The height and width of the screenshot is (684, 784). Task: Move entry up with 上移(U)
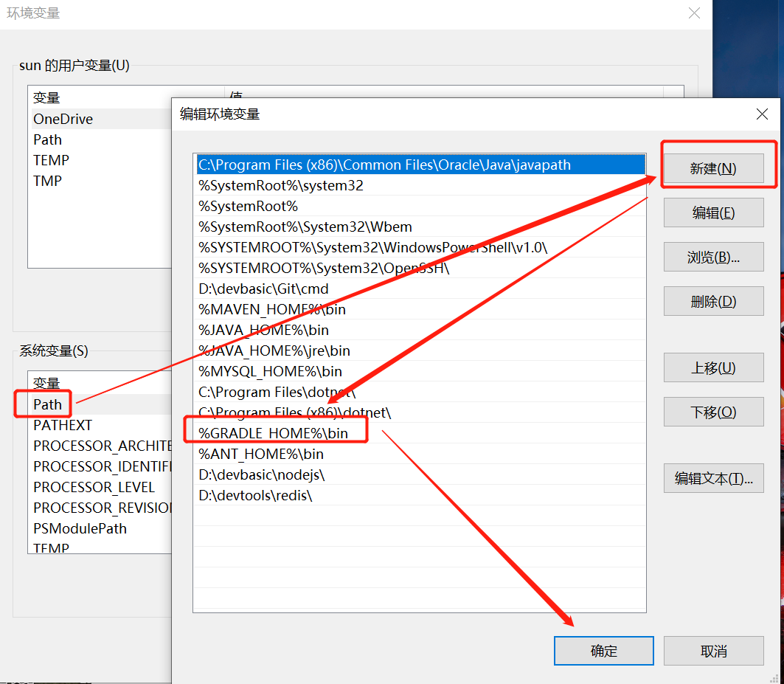click(x=713, y=367)
